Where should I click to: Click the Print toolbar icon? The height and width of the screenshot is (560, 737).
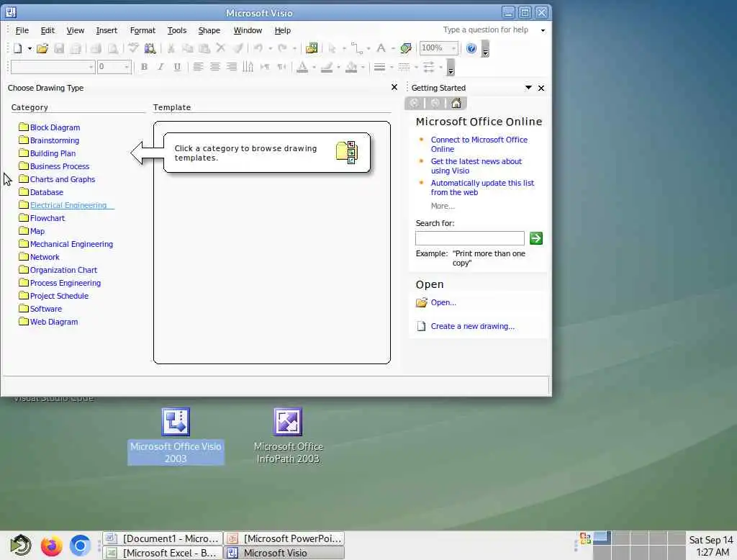[96, 48]
